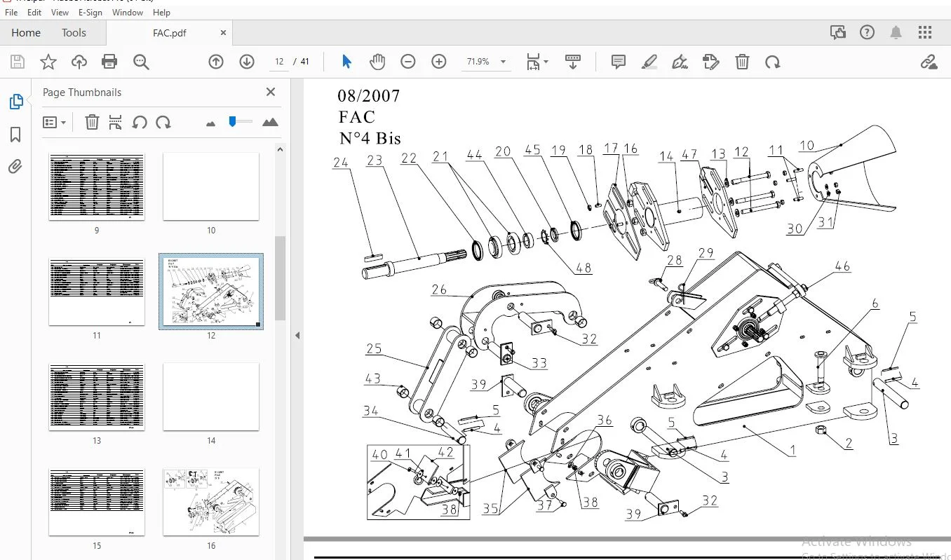Select the highlight text pen
This screenshot has width=951, height=560.
click(649, 62)
